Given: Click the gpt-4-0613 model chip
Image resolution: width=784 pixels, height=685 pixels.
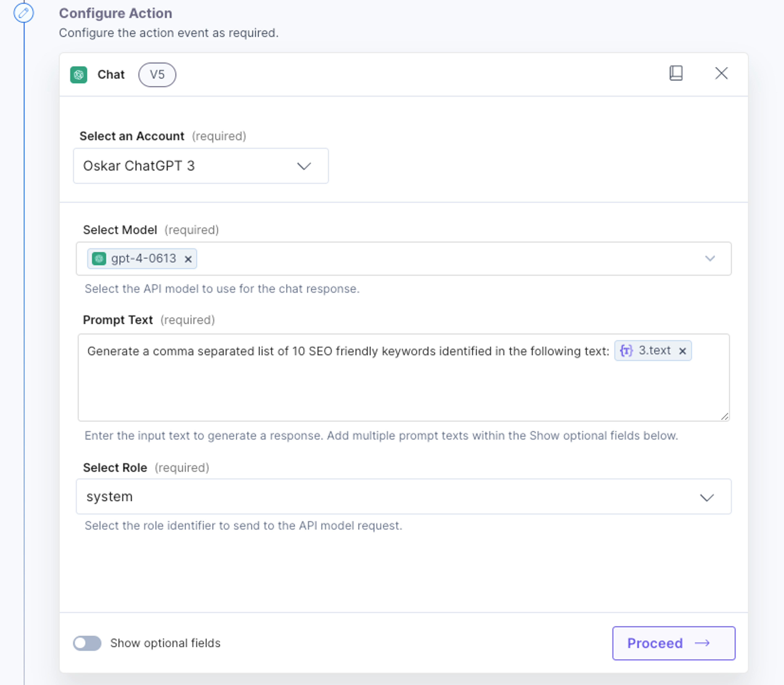Looking at the screenshot, I should pyautogui.click(x=142, y=259).
